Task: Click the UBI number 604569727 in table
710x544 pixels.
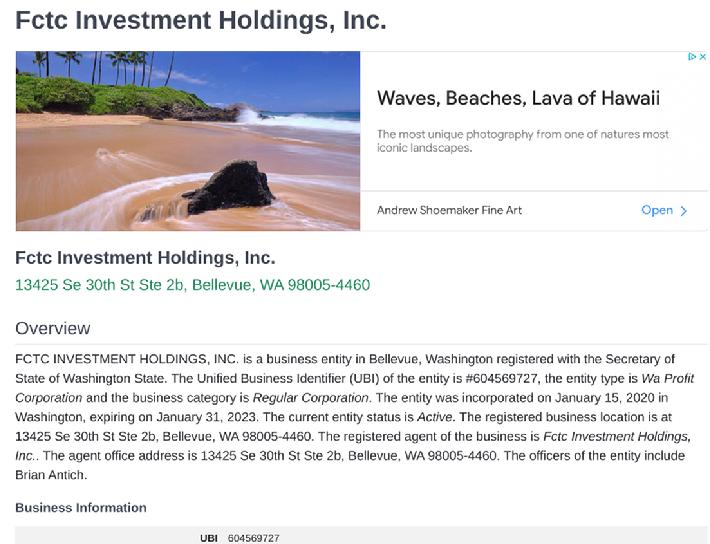Action: [254, 538]
